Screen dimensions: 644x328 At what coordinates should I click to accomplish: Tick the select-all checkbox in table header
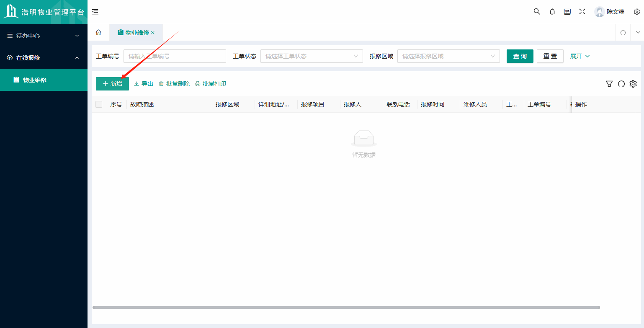[99, 104]
